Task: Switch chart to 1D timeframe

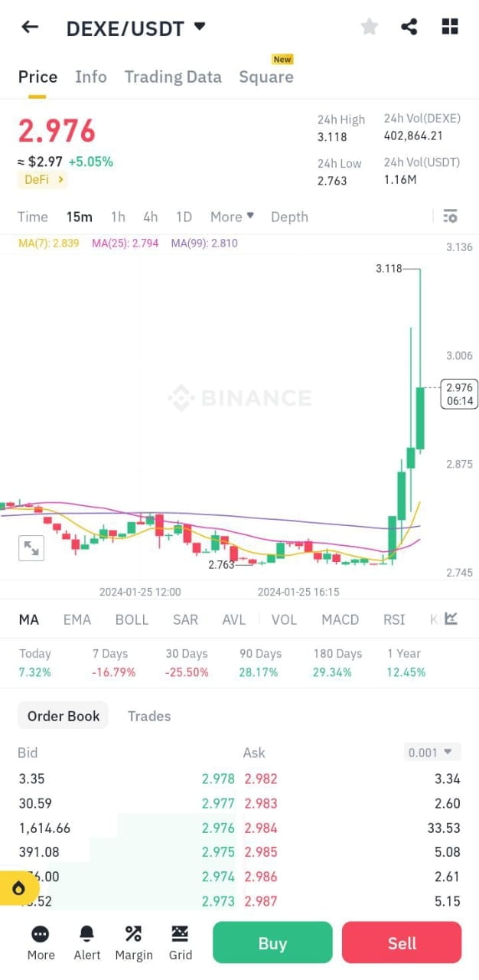Action: 184,217
